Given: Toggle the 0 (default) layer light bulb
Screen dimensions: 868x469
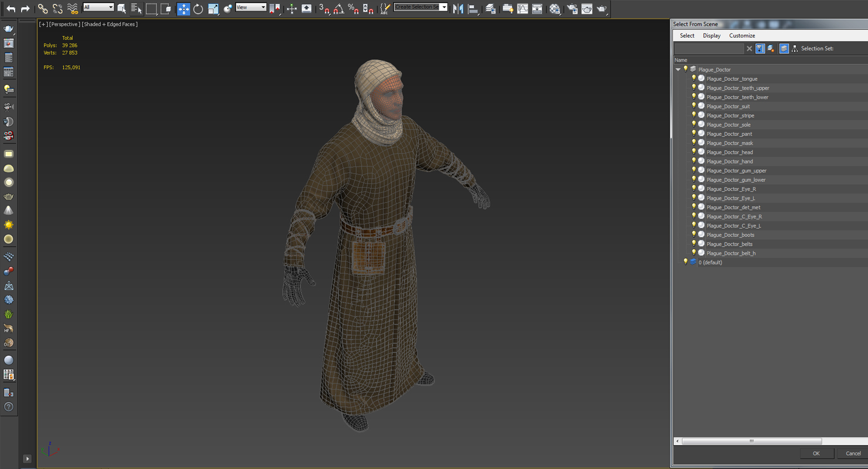Looking at the screenshot, I should [685, 262].
